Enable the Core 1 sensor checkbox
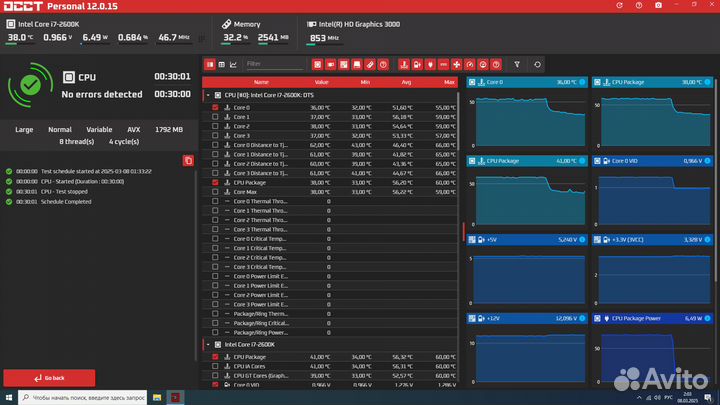The width and height of the screenshot is (720, 405). click(x=215, y=117)
